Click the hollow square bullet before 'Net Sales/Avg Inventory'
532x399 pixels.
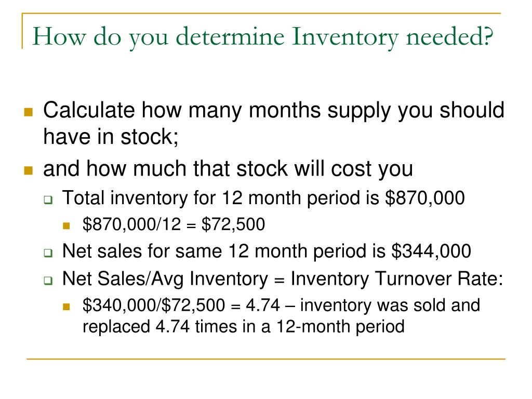[x=48, y=280]
